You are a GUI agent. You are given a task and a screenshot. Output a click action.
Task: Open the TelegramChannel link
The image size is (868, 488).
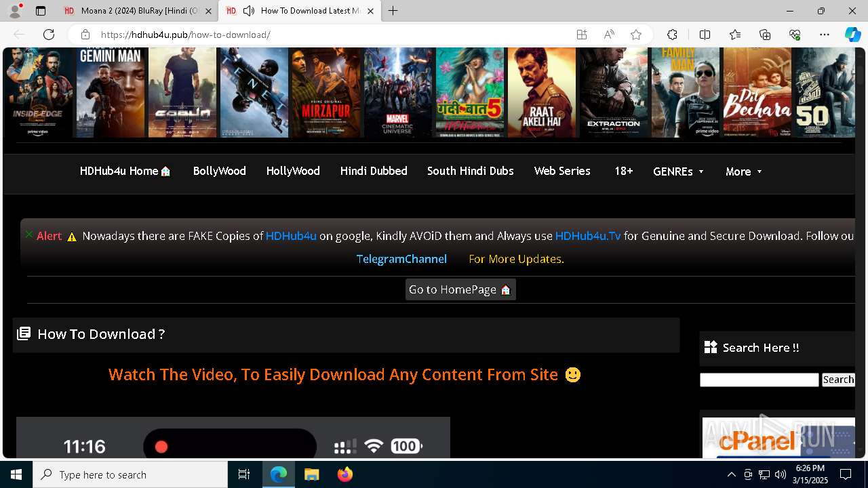pyautogui.click(x=401, y=259)
